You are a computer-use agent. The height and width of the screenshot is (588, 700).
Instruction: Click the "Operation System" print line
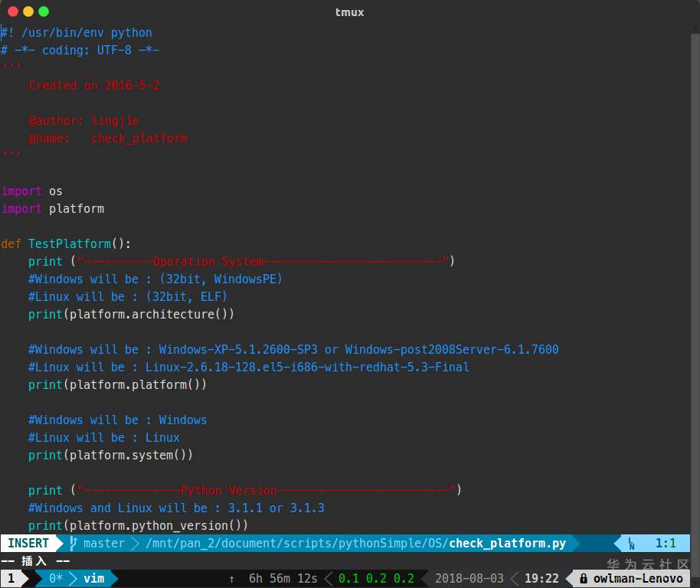[241, 261]
